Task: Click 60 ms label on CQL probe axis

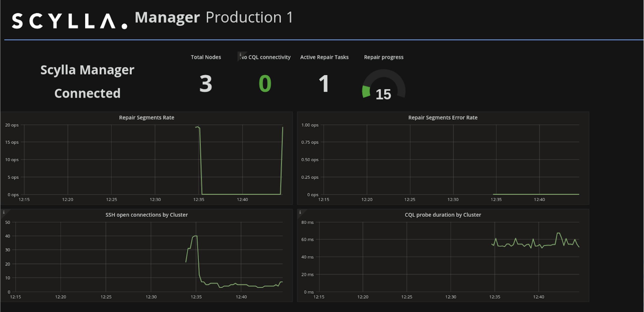Action: tap(307, 240)
